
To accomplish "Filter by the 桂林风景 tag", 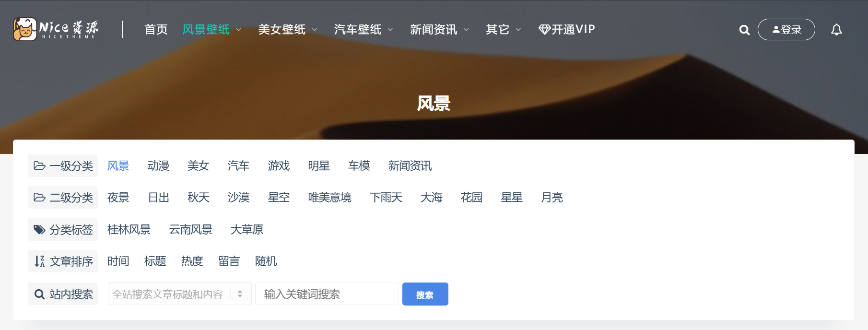I will 129,230.
